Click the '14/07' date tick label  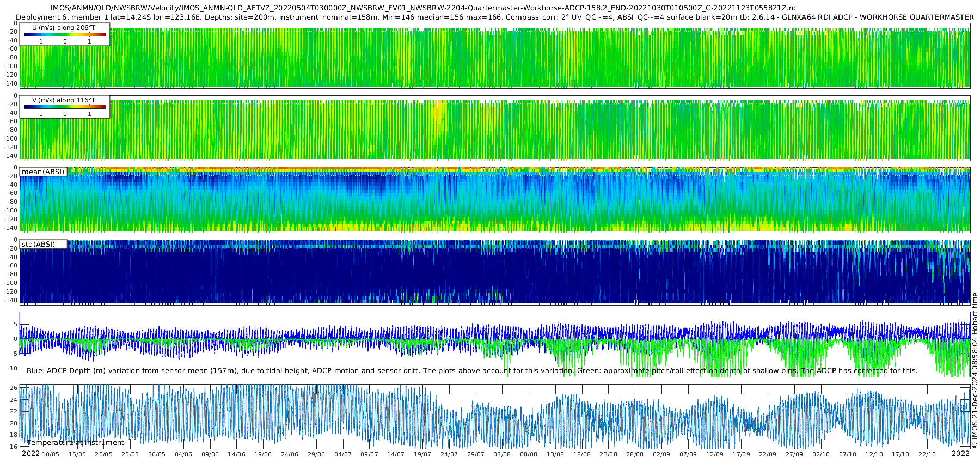396,454
